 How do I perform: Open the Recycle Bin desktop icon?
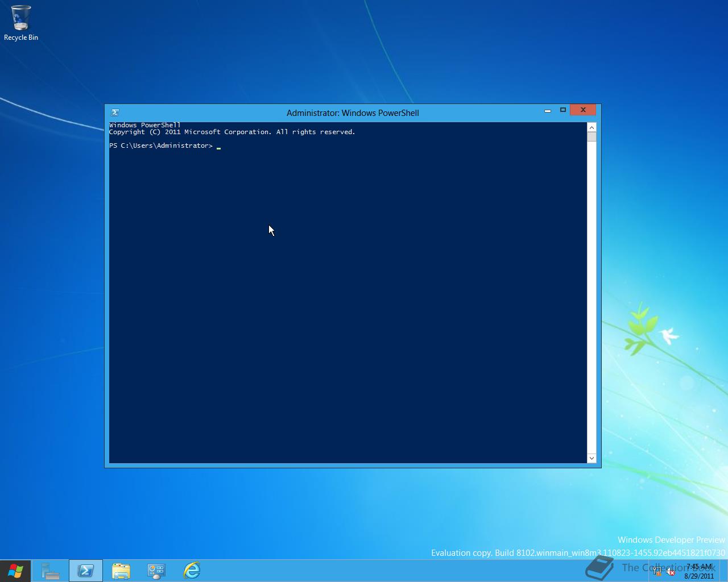coord(21,23)
